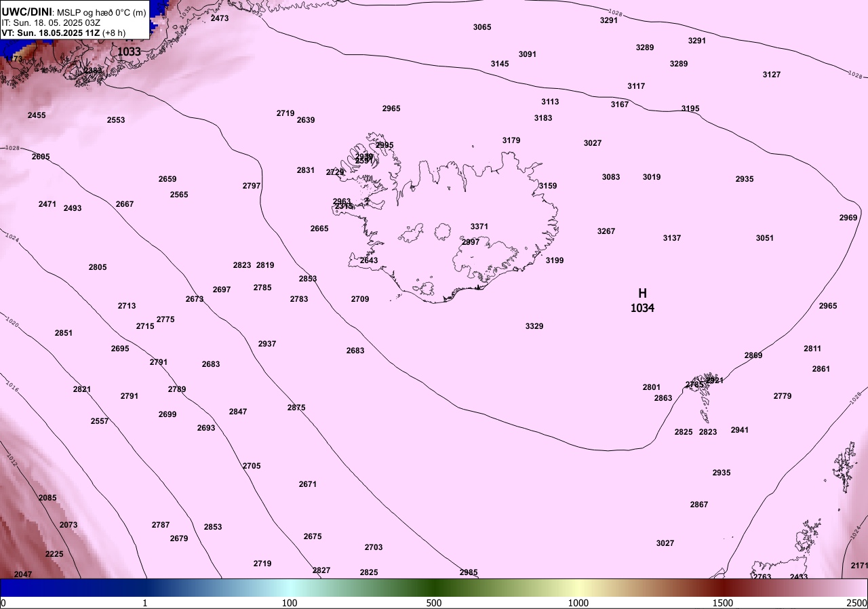Image resolution: width=868 pixels, height=609 pixels.
Task: Click the value 2937
Action: point(267,344)
